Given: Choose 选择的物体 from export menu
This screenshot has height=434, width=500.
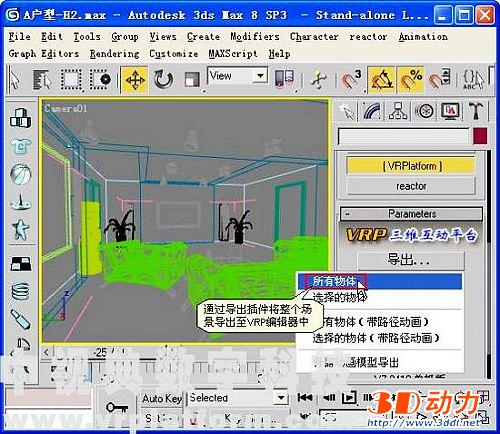Looking at the screenshot, I should 380,297.
